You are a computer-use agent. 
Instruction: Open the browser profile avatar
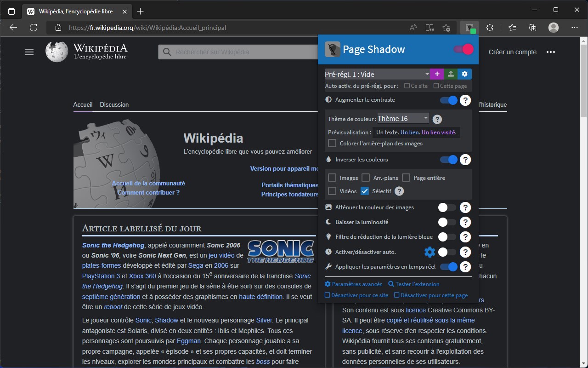coord(553,28)
